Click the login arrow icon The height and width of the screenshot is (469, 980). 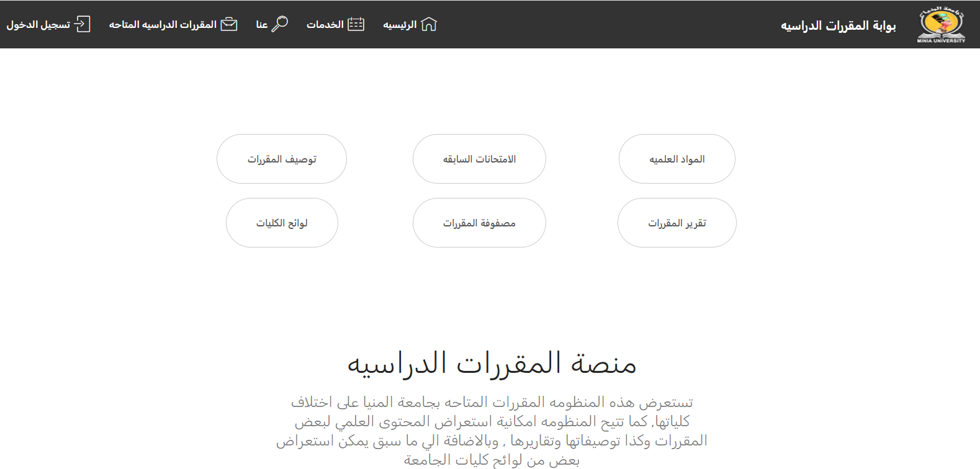coord(83,24)
